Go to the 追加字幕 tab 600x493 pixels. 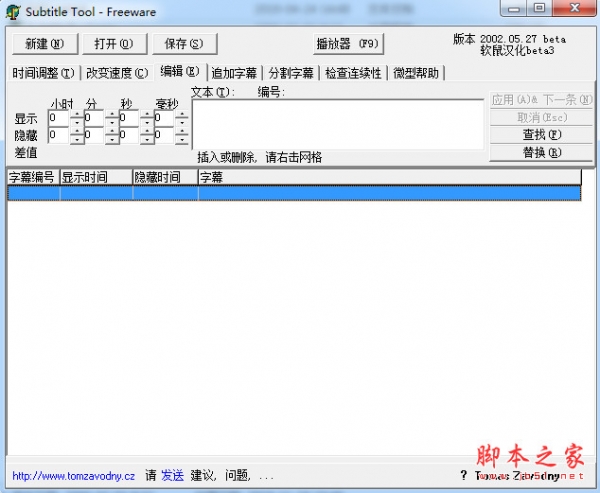tap(234, 73)
